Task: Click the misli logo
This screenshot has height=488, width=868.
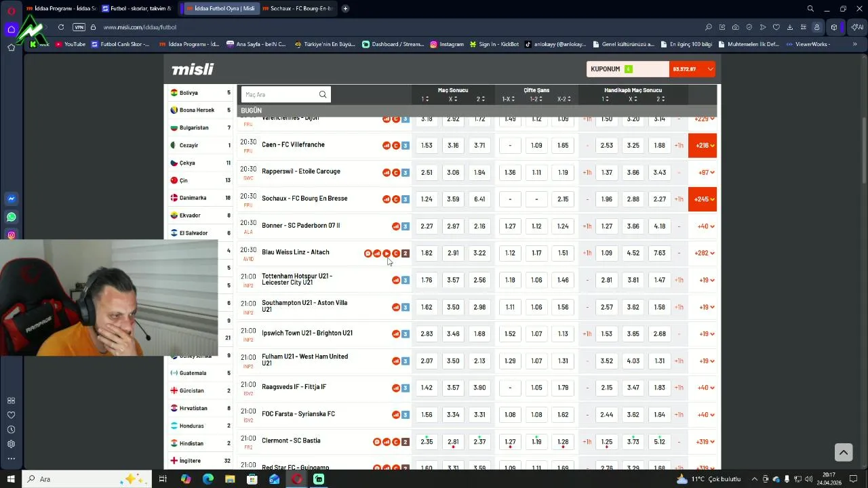Action: coord(193,69)
